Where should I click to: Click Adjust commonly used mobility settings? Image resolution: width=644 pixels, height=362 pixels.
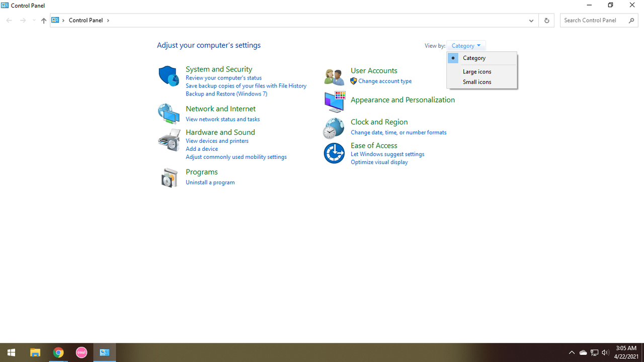pos(236,157)
